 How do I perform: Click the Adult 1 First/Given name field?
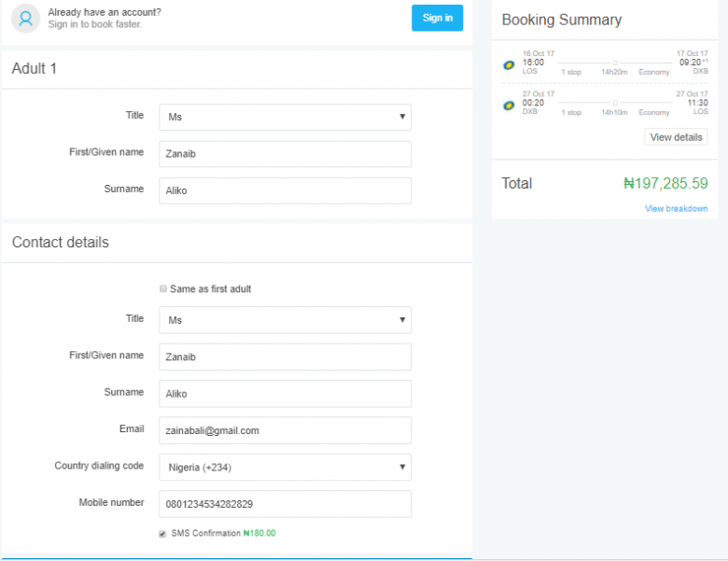click(285, 154)
